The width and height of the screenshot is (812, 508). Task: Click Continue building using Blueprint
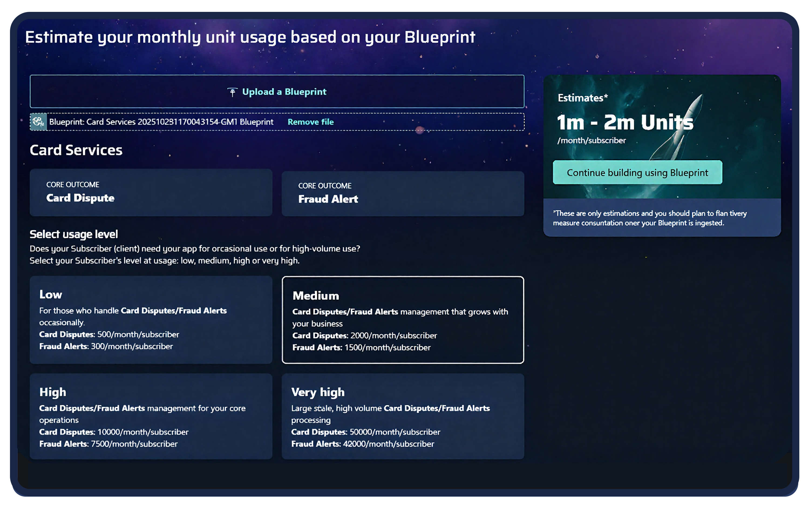click(637, 172)
